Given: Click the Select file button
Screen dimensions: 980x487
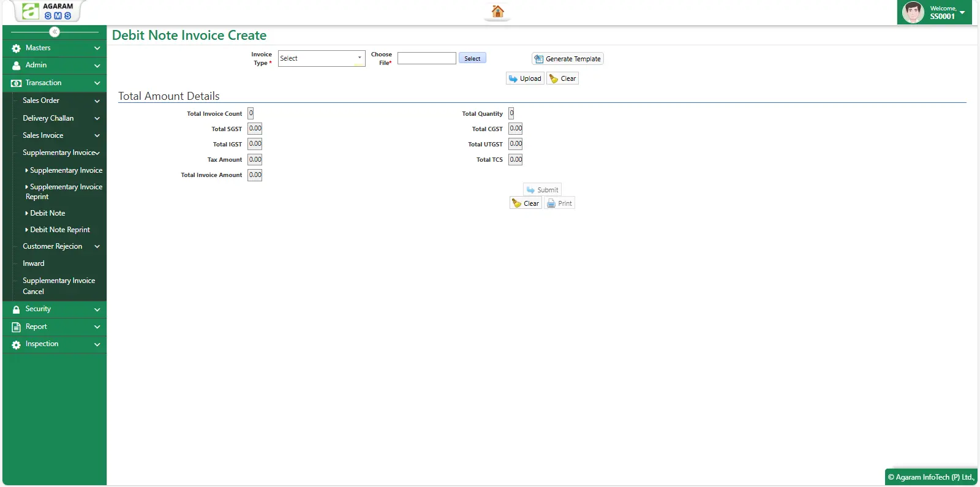Looking at the screenshot, I should click(472, 58).
